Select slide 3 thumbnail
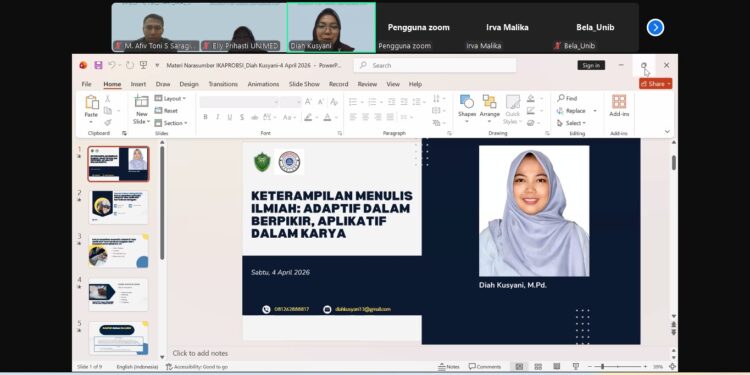This screenshot has width=750, height=375. 118,251
